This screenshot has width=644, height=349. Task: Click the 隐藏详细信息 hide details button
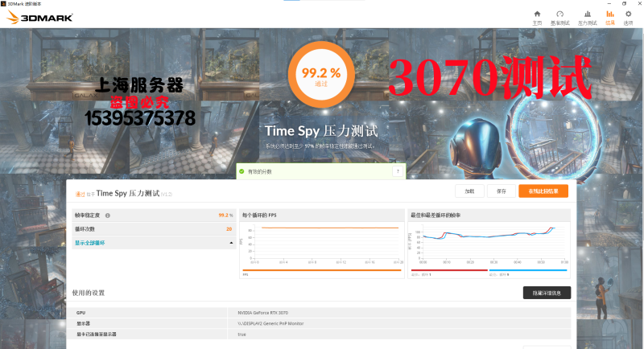(547, 293)
